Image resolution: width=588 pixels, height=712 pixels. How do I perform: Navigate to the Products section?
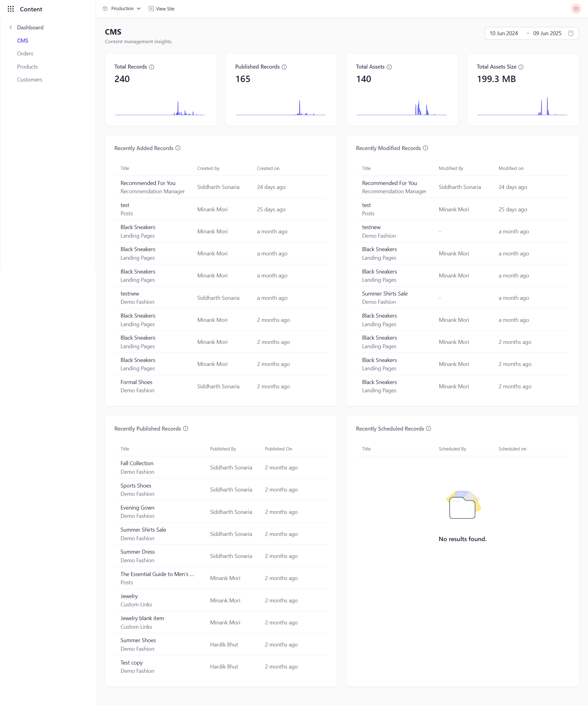click(27, 66)
